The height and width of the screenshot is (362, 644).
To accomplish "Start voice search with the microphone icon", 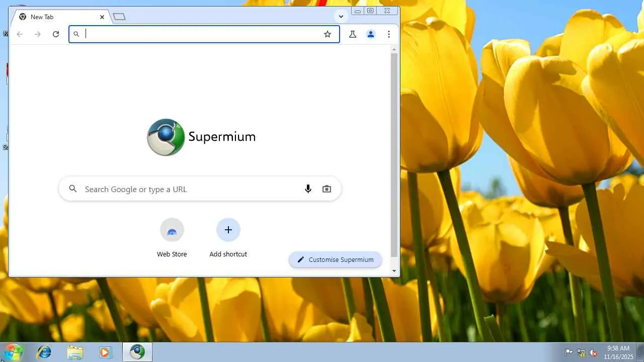I will point(308,189).
